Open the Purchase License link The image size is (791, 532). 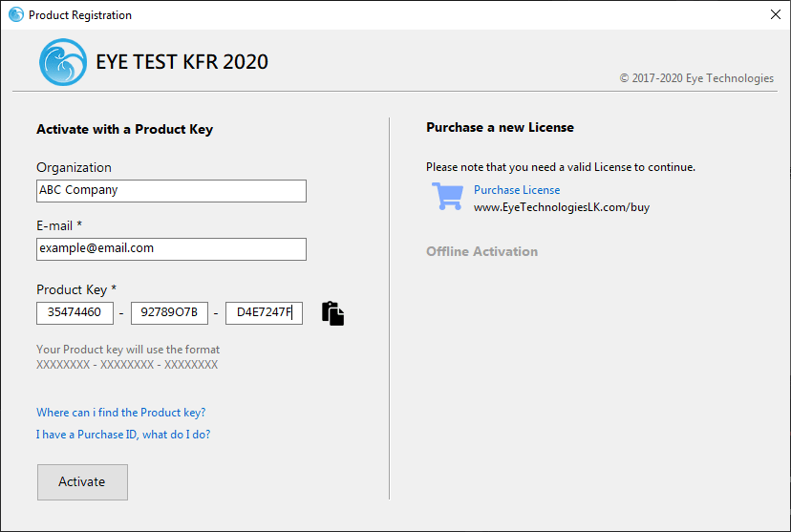[x=517, y=190]
